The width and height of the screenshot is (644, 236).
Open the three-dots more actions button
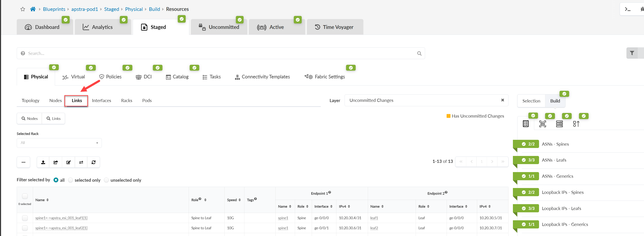pyautogui.click(x=23, y=162)
